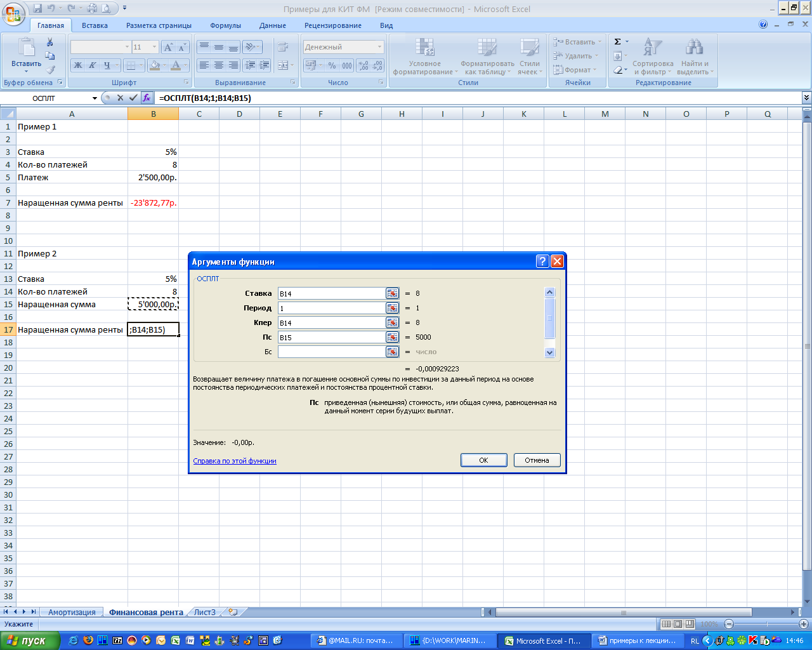Open the Денежный number format dropdown
The height and width of the screenshot is (650, 812).
point(380,47)
